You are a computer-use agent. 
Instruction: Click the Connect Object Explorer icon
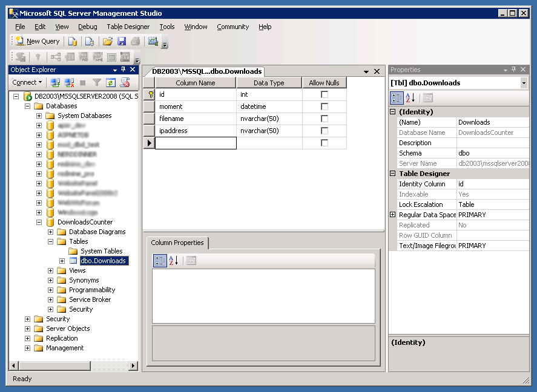(x=55, y=82)
